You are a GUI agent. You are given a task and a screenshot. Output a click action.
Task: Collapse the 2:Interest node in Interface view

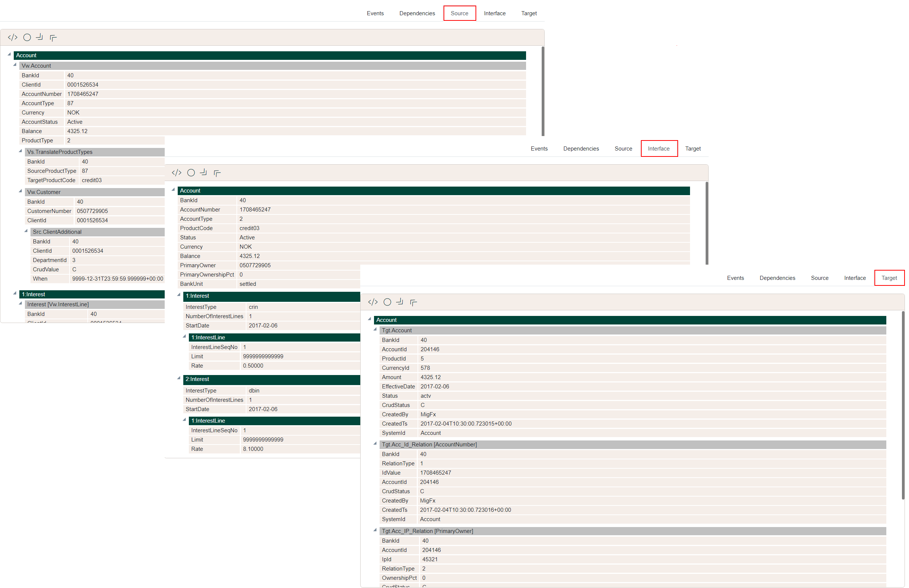pos(180,379)
